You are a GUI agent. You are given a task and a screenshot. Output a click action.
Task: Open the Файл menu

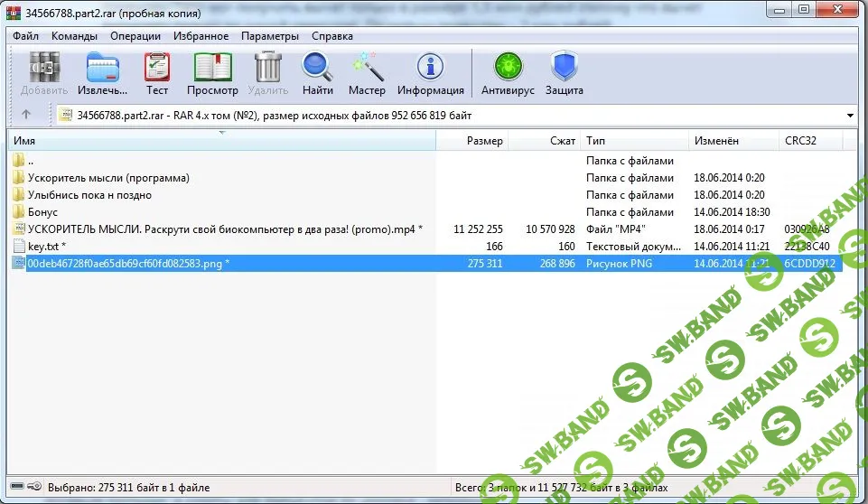25,36
